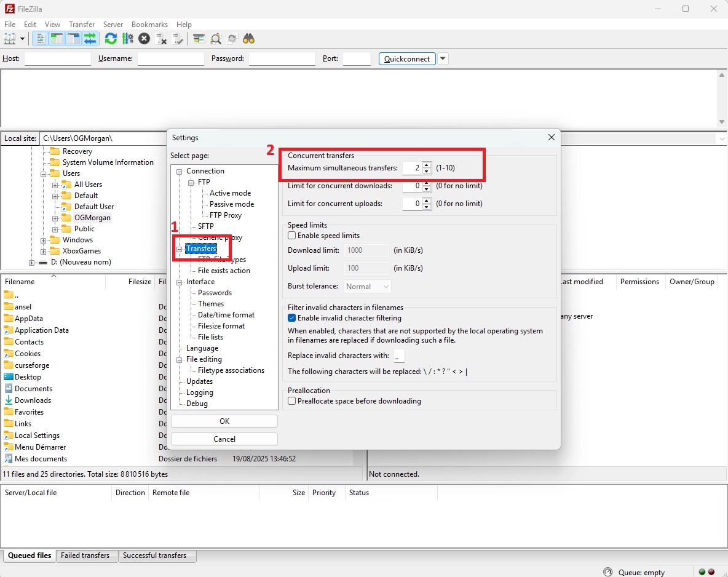Increase limit for concurrent uploads

point(427,201)
